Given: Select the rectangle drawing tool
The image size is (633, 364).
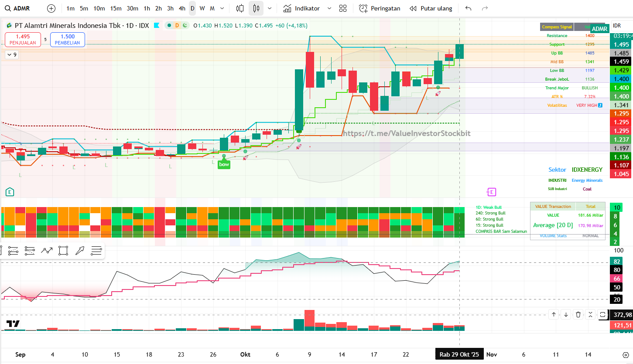Looking at the screenshot, I should (x=63, y=251).
